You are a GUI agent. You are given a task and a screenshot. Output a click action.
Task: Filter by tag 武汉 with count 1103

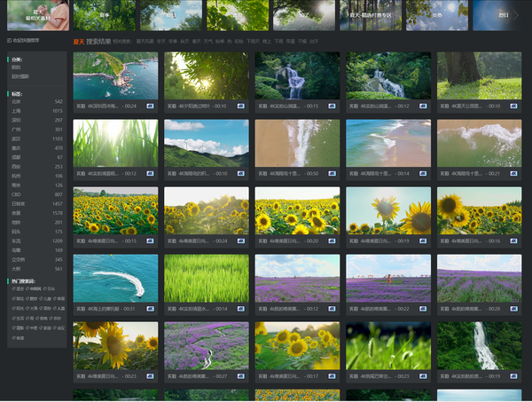(37, 138)
